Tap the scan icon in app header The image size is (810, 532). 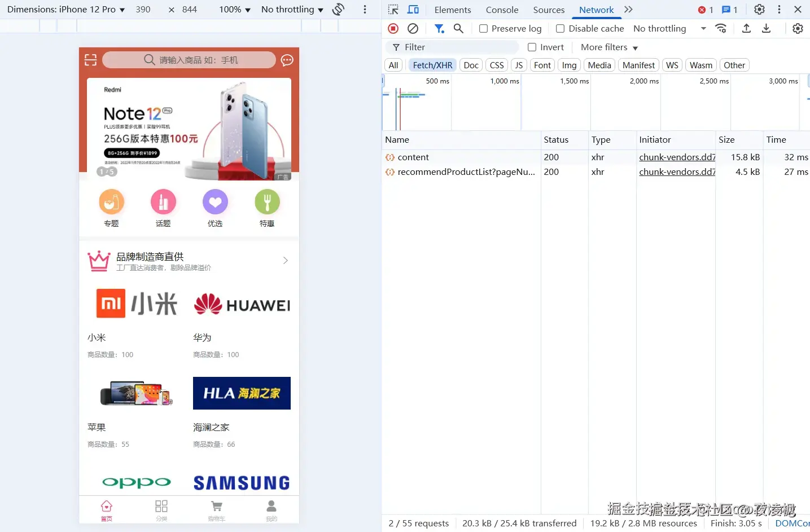click(x=91, y=60)
